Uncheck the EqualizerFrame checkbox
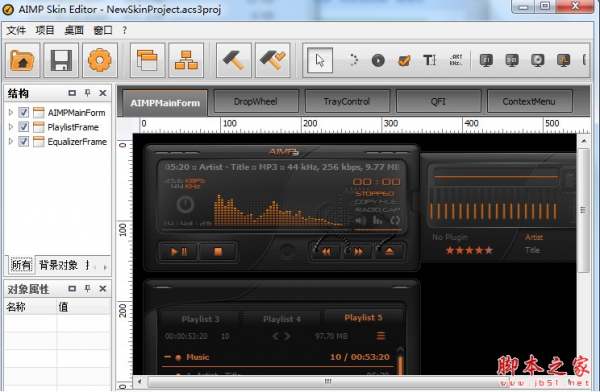 (24, 142)
